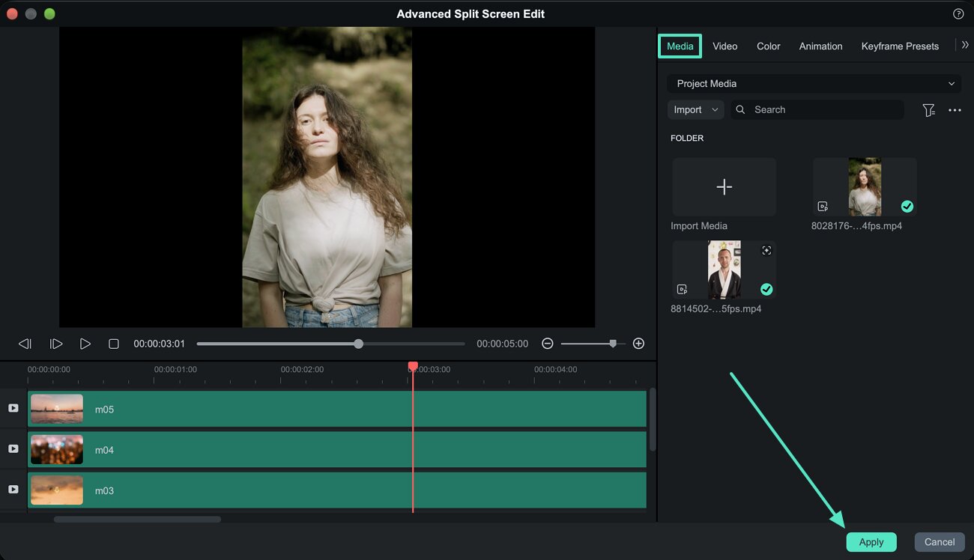The height and width of the screenshot is (560, 974).
Task: Stop the preview playback
Action: 114,344
